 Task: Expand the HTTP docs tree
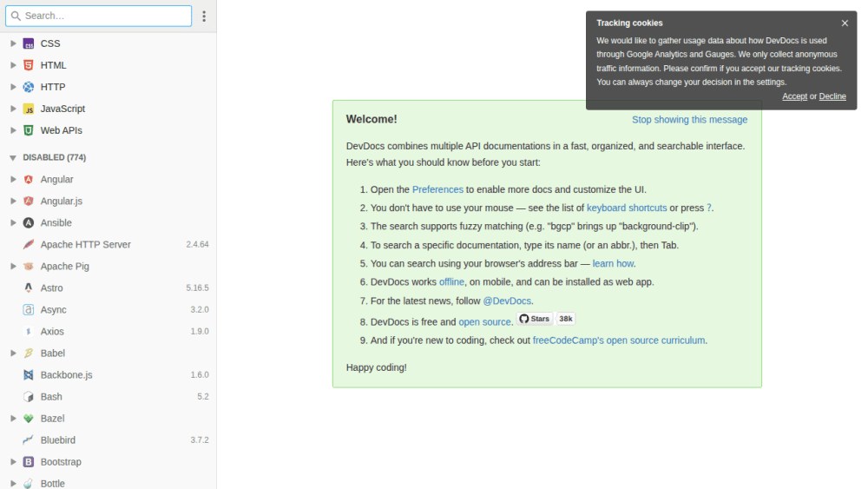(13, 87)
